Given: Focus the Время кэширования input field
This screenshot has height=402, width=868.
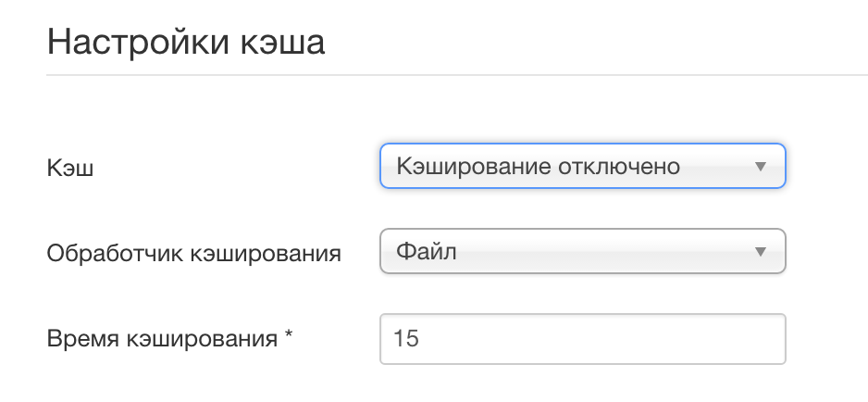Looking at the screenshot, I should (582, 338).
